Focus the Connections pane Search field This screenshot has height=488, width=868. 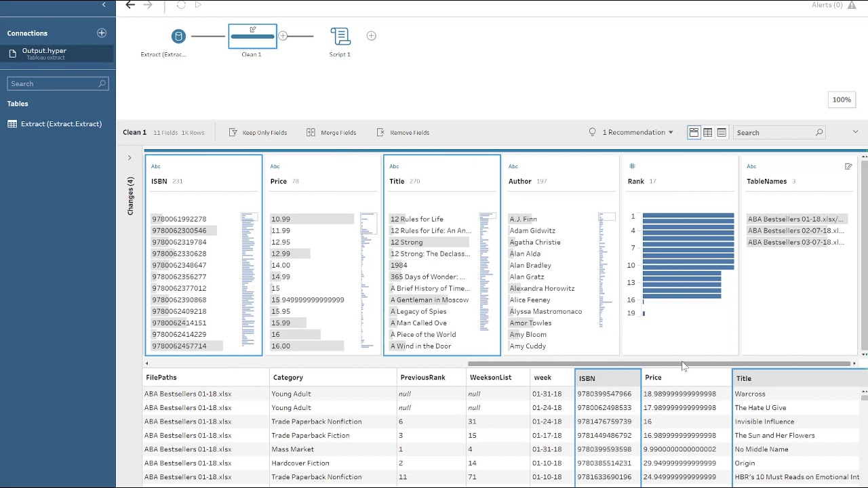click(x=58, y=83)
